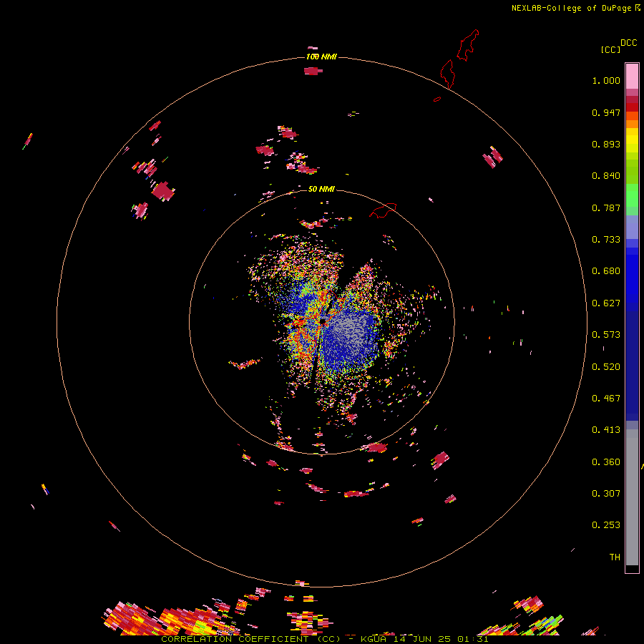Select the 0.893 scale value

coord(606,144)
